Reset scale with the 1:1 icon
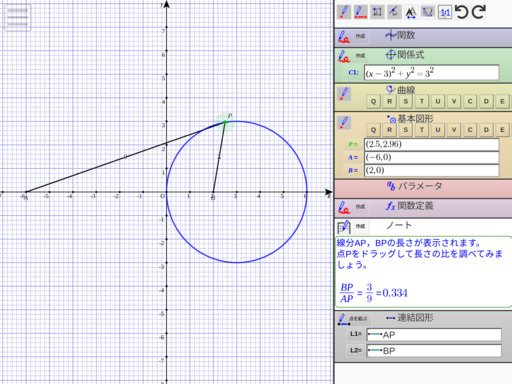This screenshot has width=512, height=384. pyautogui.click(x=445, y=12)
